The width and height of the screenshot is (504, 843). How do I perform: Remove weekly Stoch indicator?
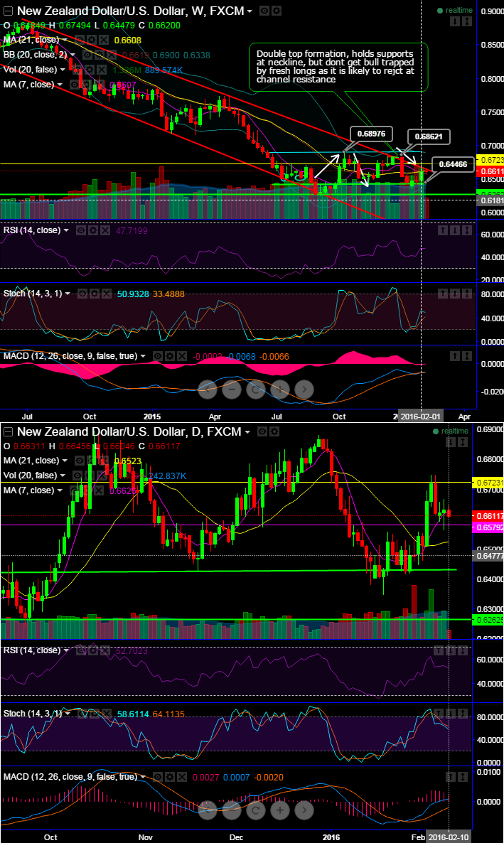point(107,294)
